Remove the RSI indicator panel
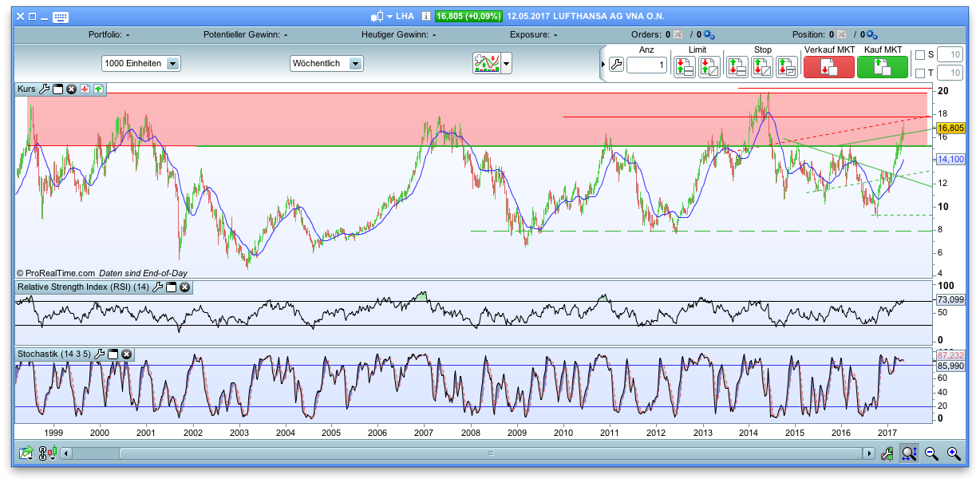 [184, 287]
